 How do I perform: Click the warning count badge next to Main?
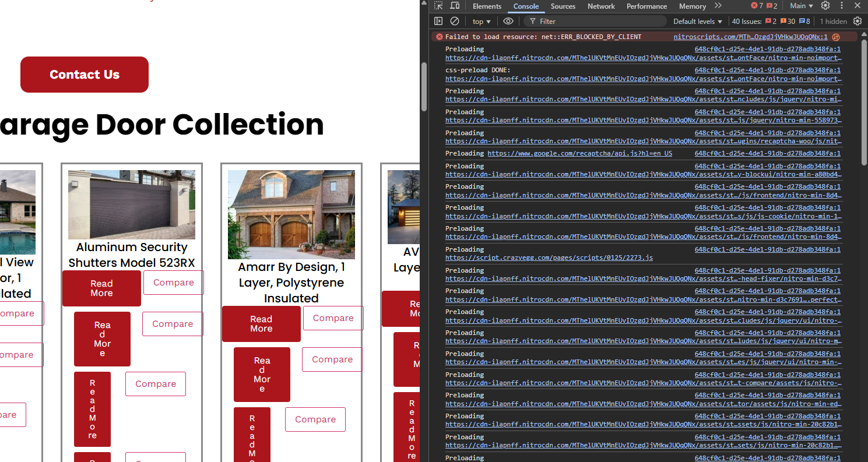click(x=772, y=6)
